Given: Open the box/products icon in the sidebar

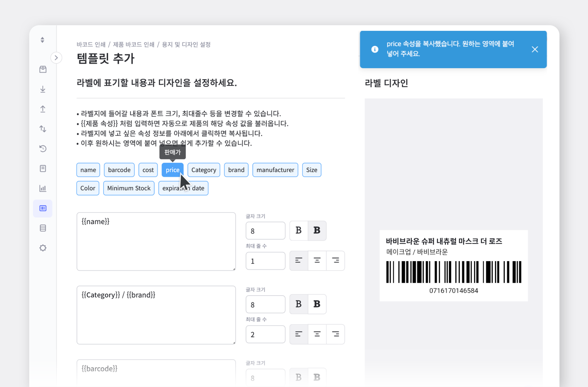Looking at the screenshot, I should pyautogui.click(x=43, y=69).
